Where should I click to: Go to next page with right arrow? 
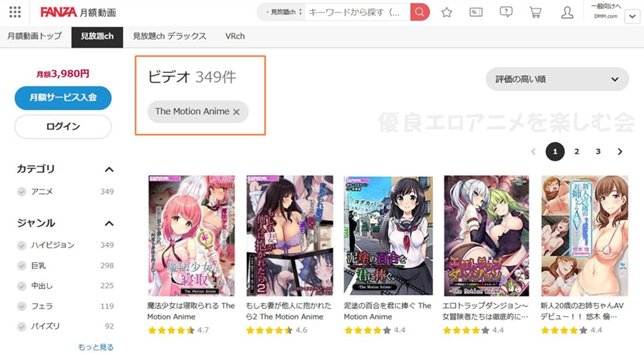point(620,151)
